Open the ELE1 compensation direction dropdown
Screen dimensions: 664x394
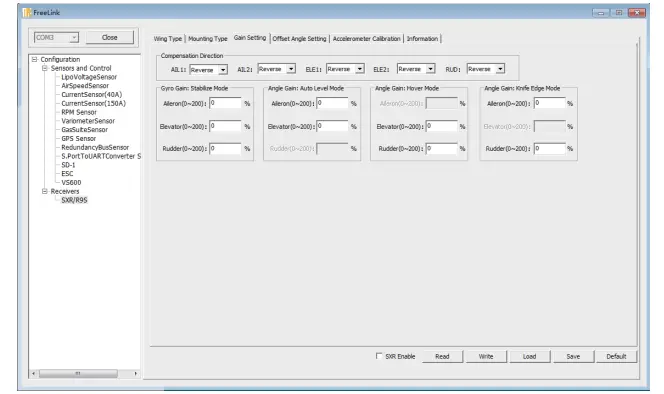345,69
